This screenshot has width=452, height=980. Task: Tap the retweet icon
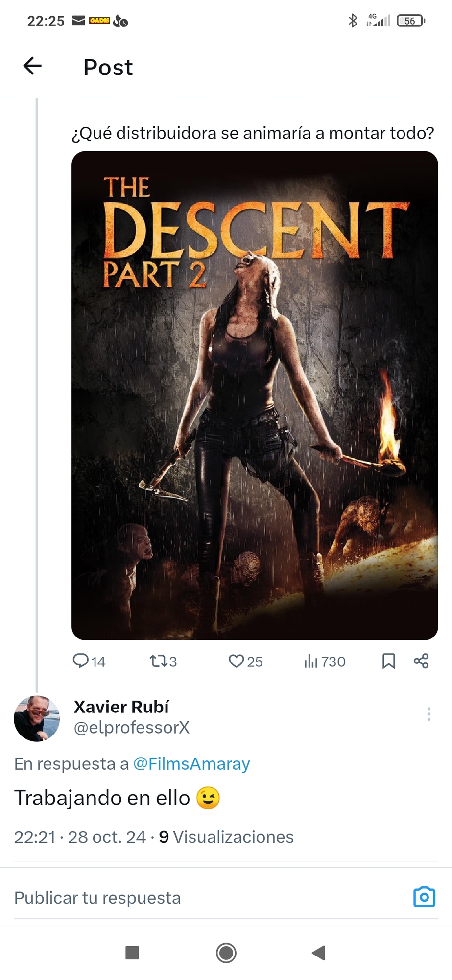click(159, 661)
